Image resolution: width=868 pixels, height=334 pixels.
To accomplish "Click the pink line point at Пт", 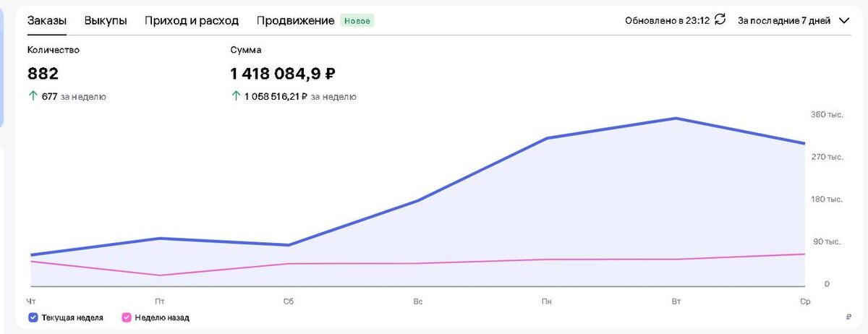I will coord(159,275).
